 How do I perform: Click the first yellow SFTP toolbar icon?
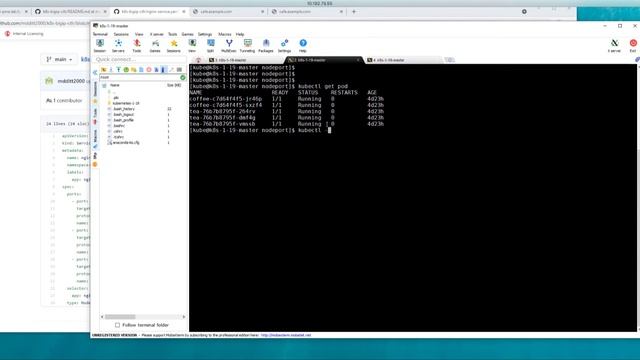pyautogui.click(x=104, y=70)
